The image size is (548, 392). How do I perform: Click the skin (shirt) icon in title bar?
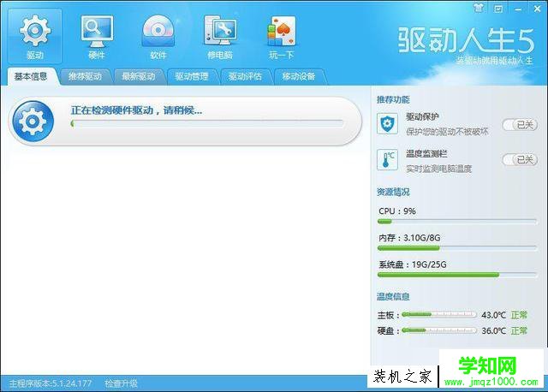pyautogui.click(x=479, y=8)
